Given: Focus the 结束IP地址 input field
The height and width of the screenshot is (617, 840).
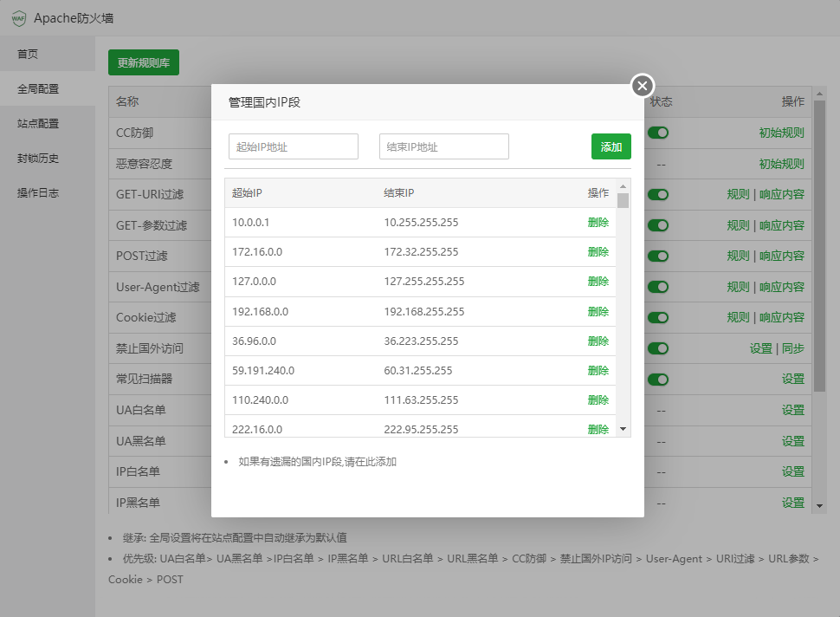Looking at the screenshot, I should pyautogui.click(x=443, y=146).
